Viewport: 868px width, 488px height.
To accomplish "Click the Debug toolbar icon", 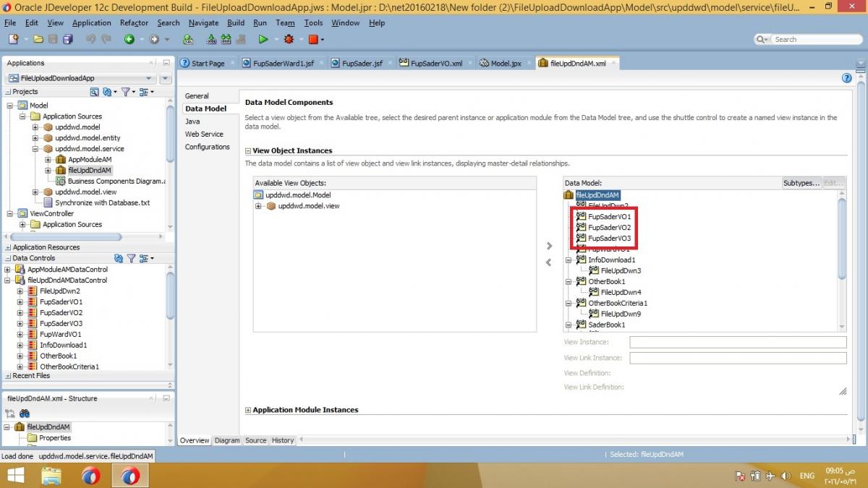I will click(x=289, y=39).
